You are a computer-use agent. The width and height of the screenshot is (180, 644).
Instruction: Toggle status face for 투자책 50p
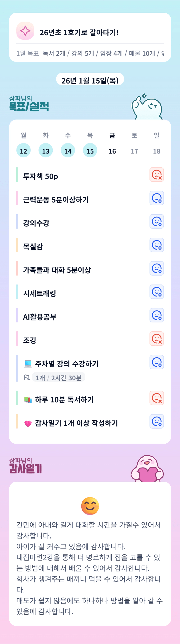click(x=156, y=174)
